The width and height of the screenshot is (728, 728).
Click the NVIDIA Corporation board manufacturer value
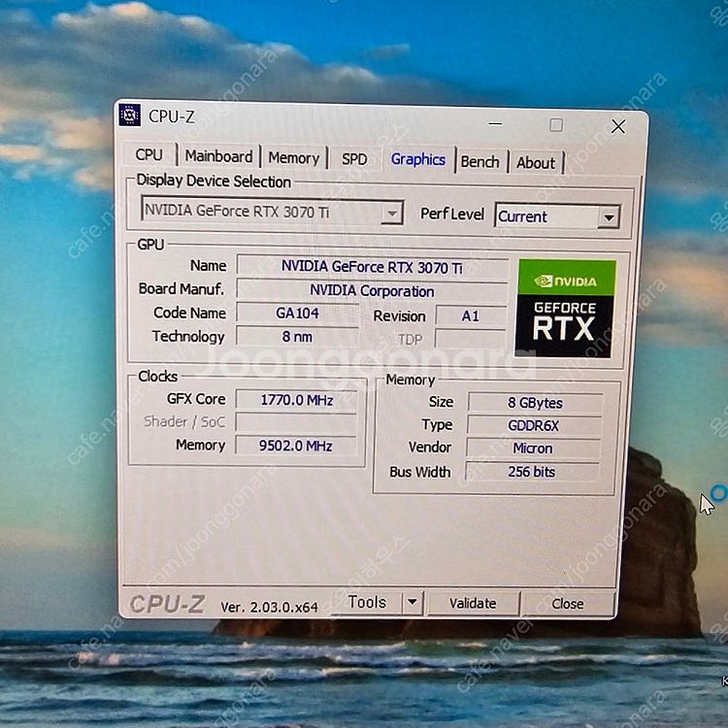tap(372, 291)
